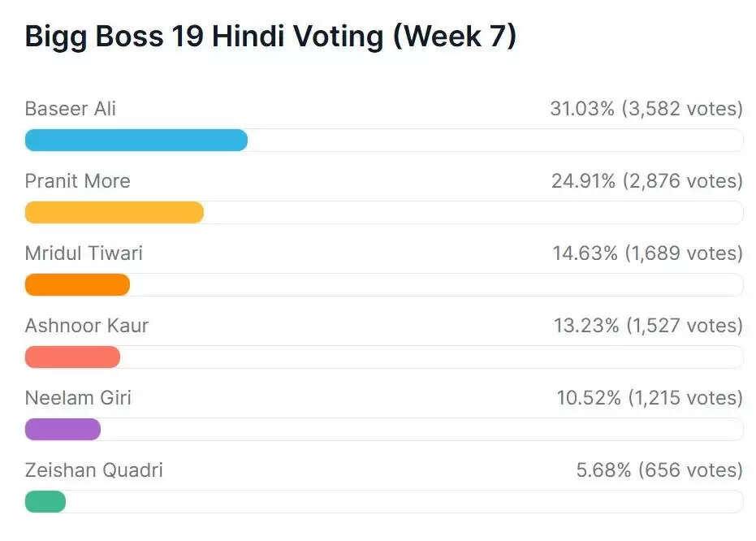Click Baseer Ali's blue progress bar fill
The image size is (756, 541).
[x=136, y=141]
